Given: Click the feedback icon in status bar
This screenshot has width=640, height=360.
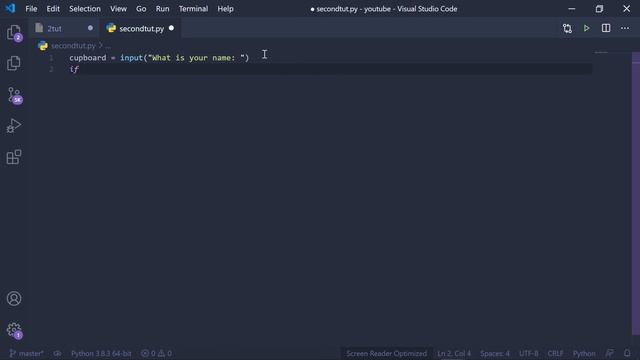Looking at the screenshot, I should [x=609, y=353].
